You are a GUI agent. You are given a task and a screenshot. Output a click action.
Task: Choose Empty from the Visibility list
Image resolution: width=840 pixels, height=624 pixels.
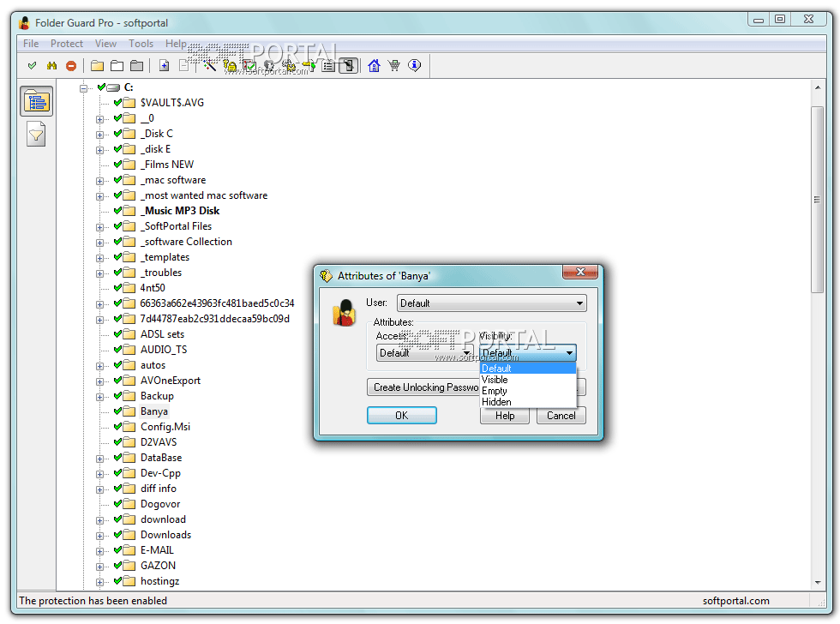coord(528,391)
